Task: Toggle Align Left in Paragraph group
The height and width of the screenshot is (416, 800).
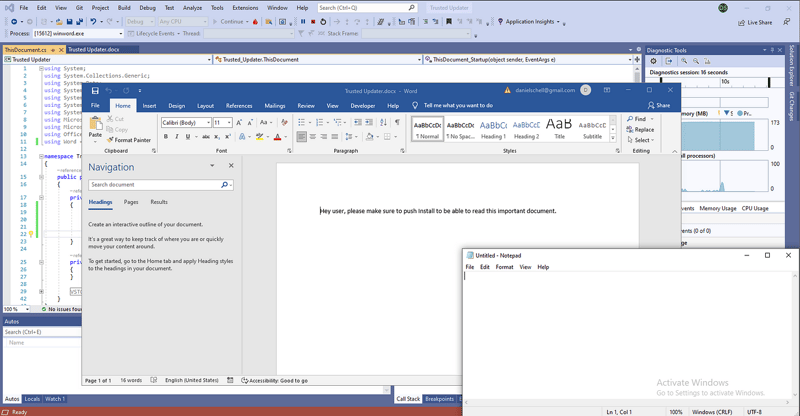Action: 302,136
